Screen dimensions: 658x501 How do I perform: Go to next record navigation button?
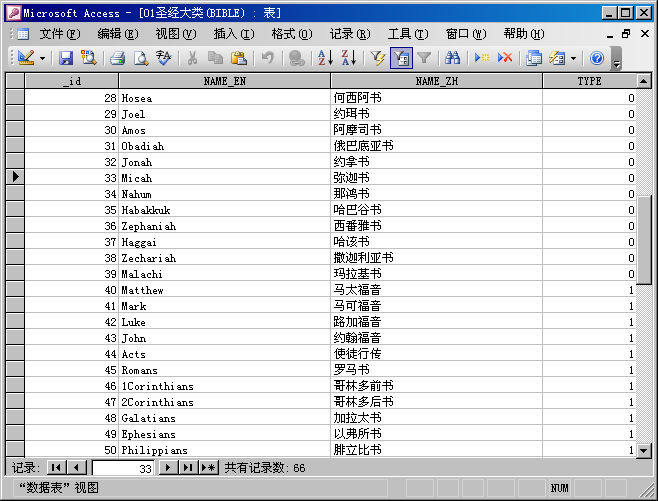(168, 467)
